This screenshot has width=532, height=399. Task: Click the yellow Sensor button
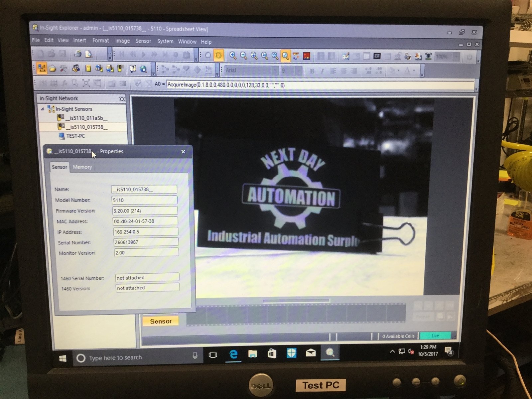coord(161,321)
